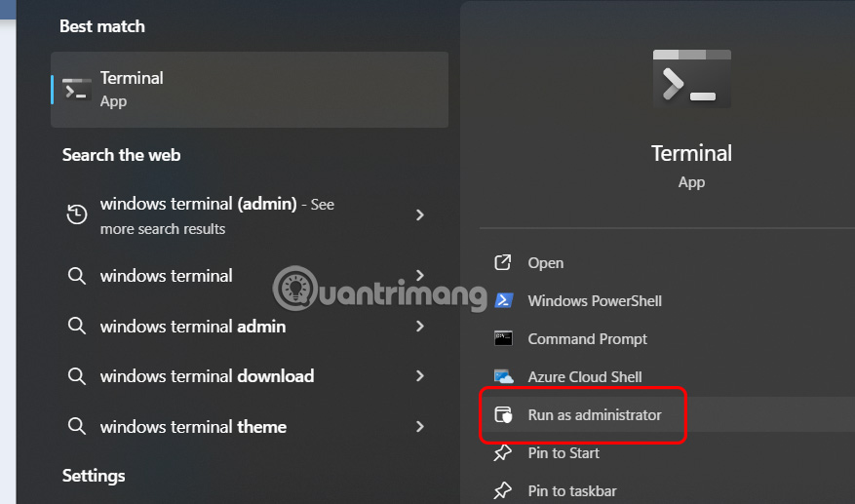Choose Command Prompt from the actions list
855x504 pixels.
(x=587, y=338)
